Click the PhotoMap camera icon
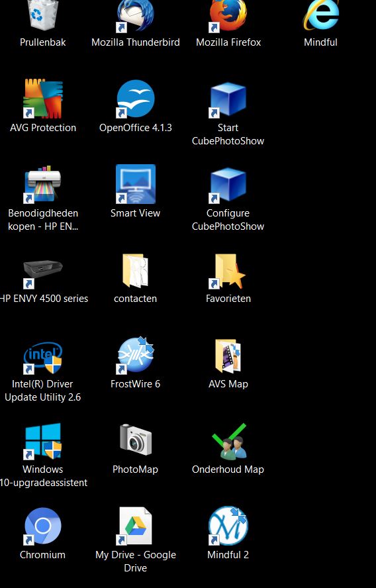 135,439
